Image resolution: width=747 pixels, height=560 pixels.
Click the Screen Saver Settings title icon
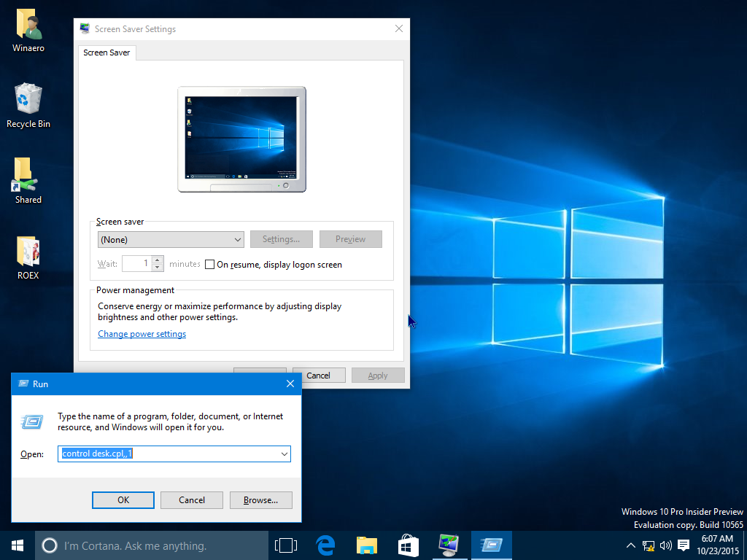pos(85,28)
